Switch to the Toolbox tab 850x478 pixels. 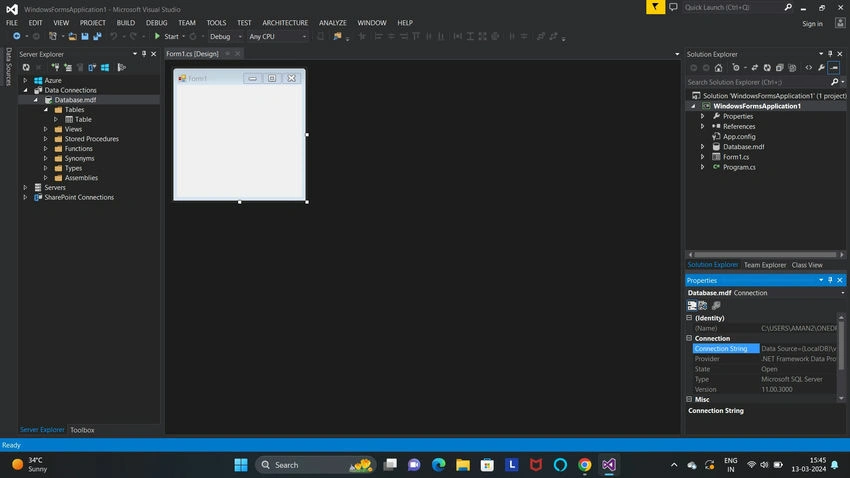pyautogui.click(x=82, y=430)
